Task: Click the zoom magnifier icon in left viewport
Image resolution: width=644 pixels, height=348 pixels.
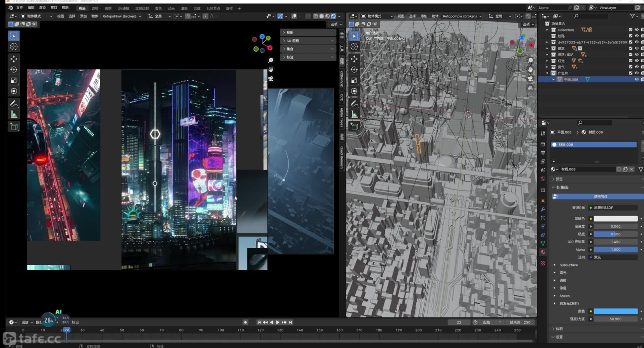Action: pyautogui.click(x=271, y=60)
